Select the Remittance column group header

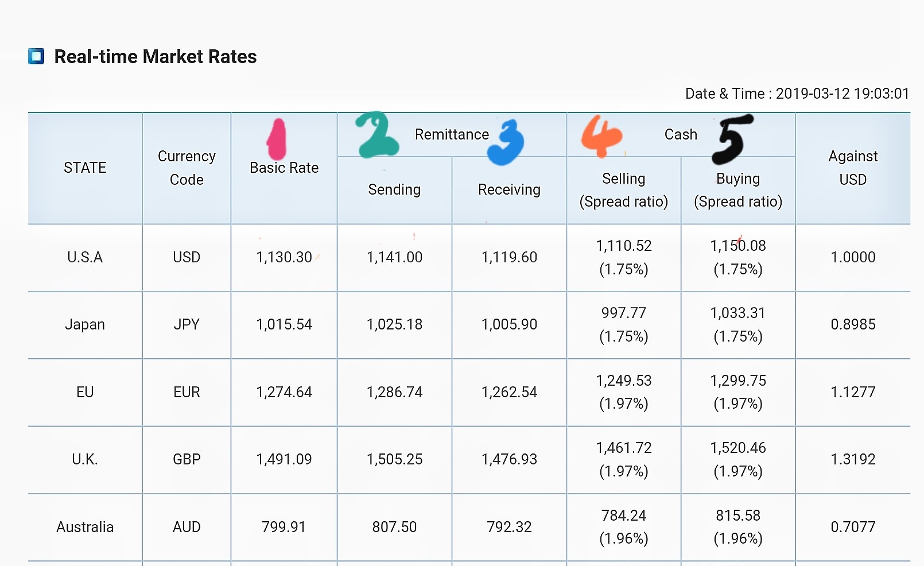coord(452,134)
